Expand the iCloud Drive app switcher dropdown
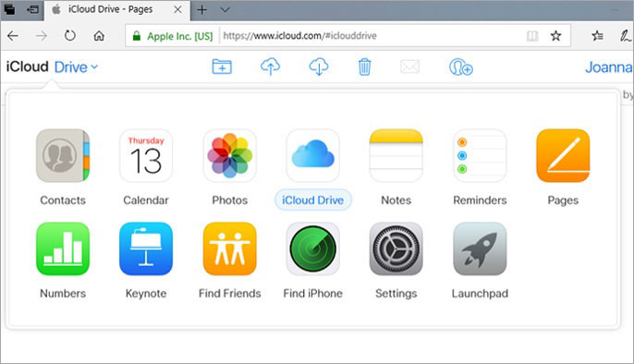The image size is (634, 364). coord(76,67)
